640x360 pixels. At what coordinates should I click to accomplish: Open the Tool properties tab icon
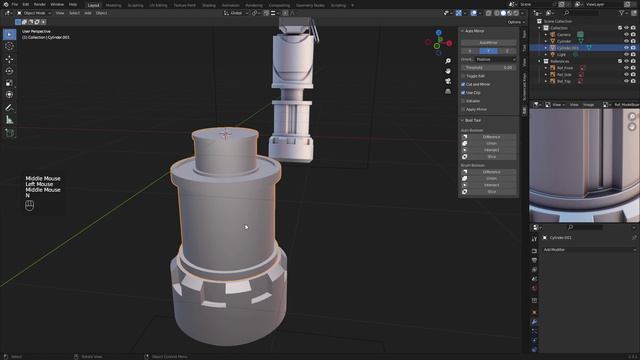pos(534,239)
